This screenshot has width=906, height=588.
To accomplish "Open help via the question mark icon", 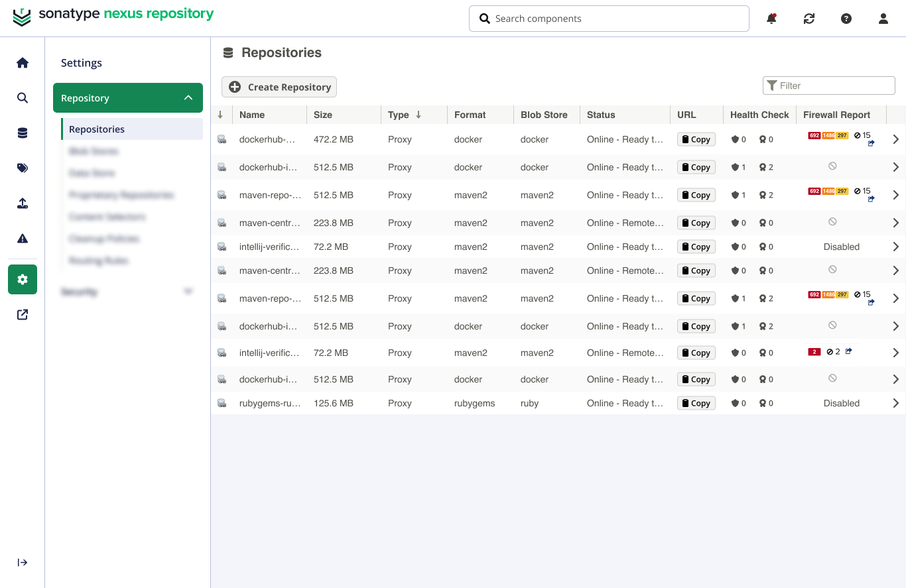I will (x=846, y=19).
